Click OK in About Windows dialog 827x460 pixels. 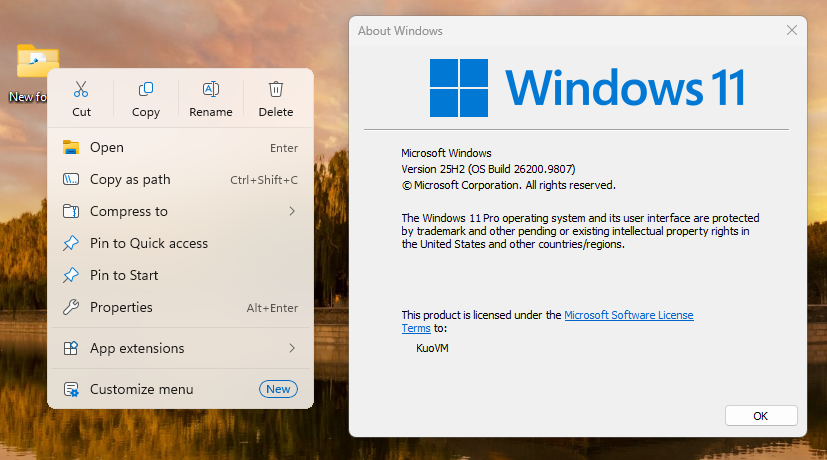(761, 416)
